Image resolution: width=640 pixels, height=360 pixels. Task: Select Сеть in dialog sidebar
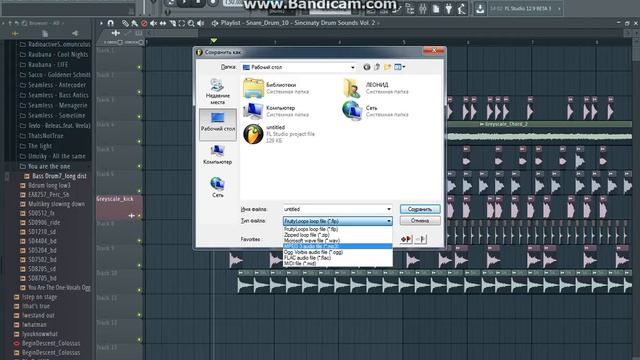(x=218, y=187)
